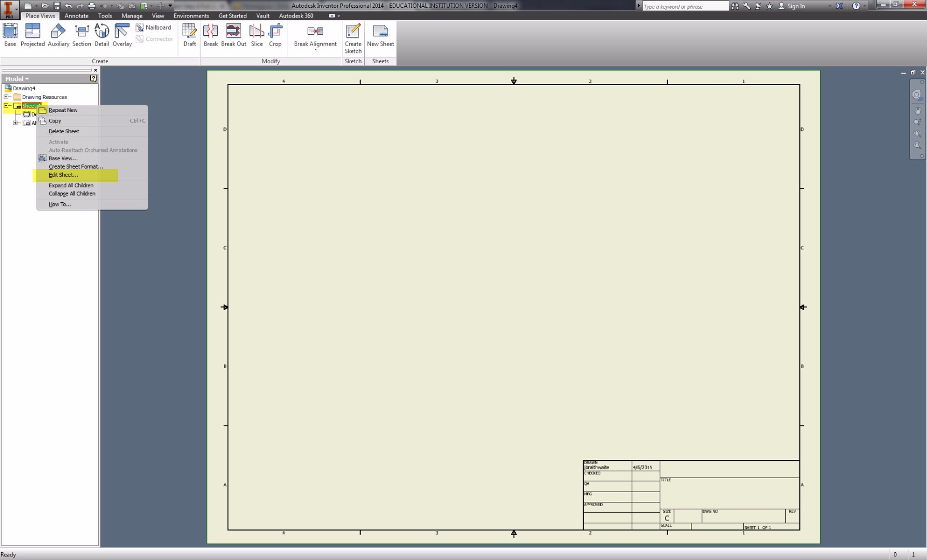927x560 pixels.
Task: Close the Model browser panel
Action: (95, 70)
